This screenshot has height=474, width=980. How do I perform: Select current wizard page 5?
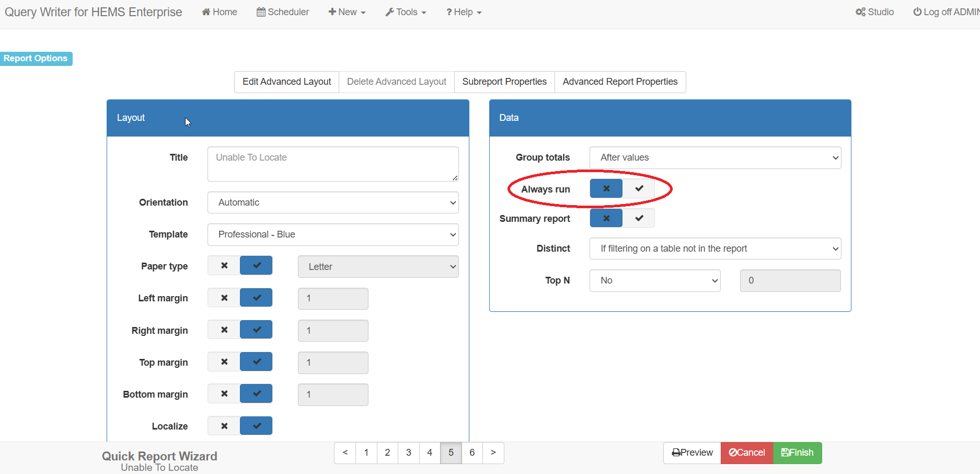click(451, 453)
